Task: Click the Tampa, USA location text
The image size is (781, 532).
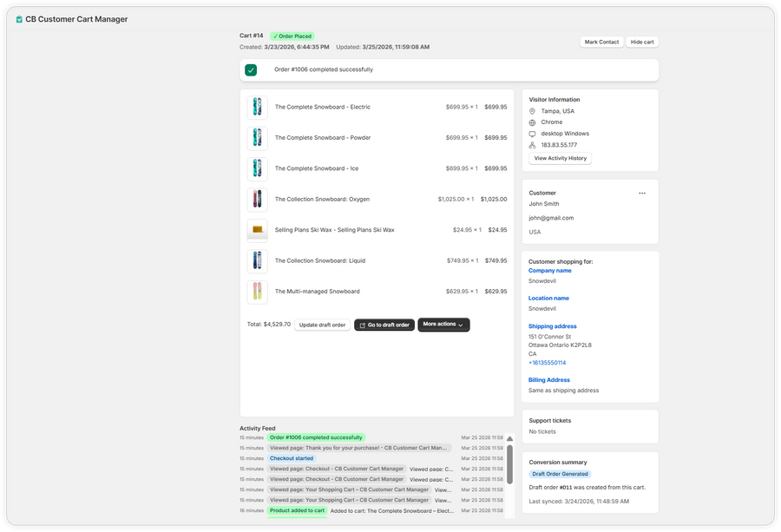Action: point(557,111)
